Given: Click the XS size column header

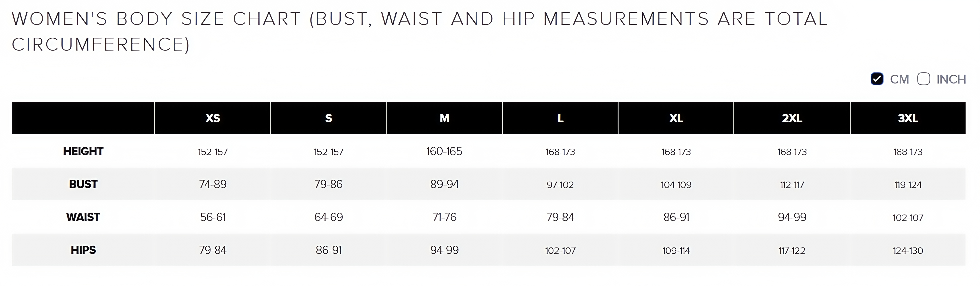Looking at the screenshot, I should coord(213,118).
